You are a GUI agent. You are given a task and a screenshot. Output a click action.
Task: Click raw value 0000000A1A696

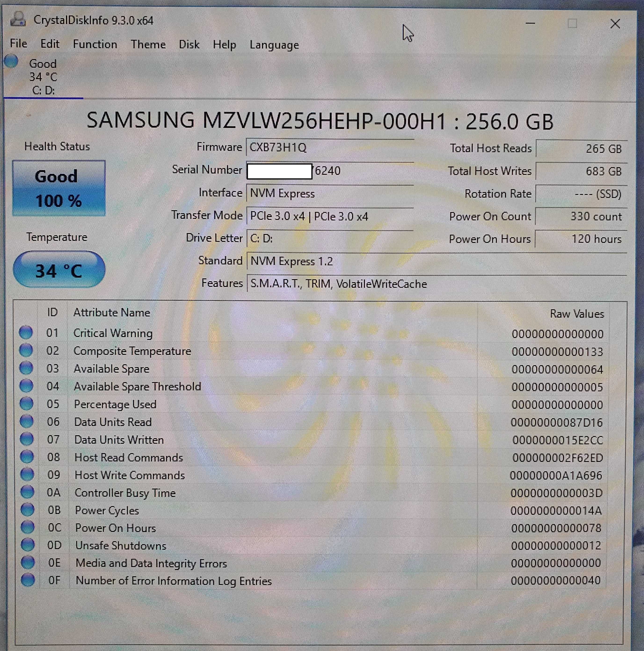pos(556,475)
